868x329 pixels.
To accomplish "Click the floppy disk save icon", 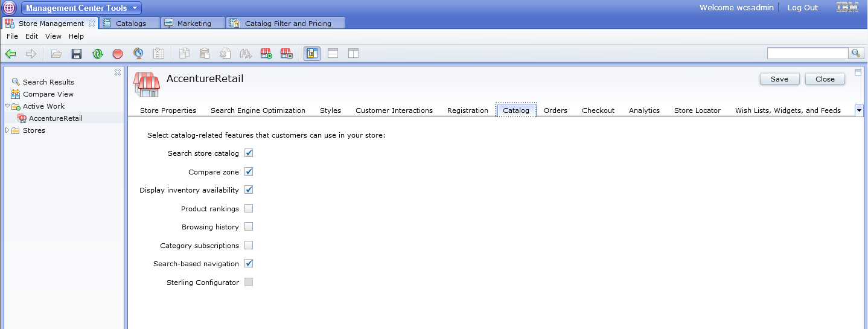I will (77, 54).
